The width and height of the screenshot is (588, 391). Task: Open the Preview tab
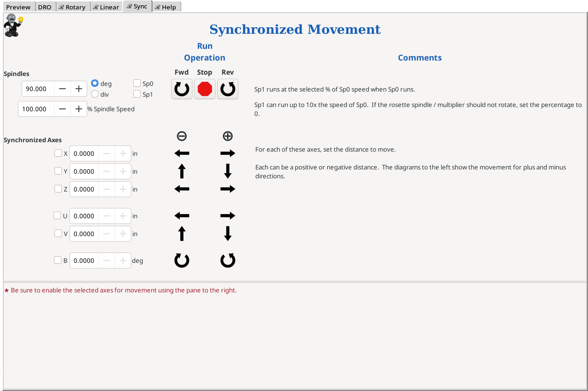(x=18, y=7)
